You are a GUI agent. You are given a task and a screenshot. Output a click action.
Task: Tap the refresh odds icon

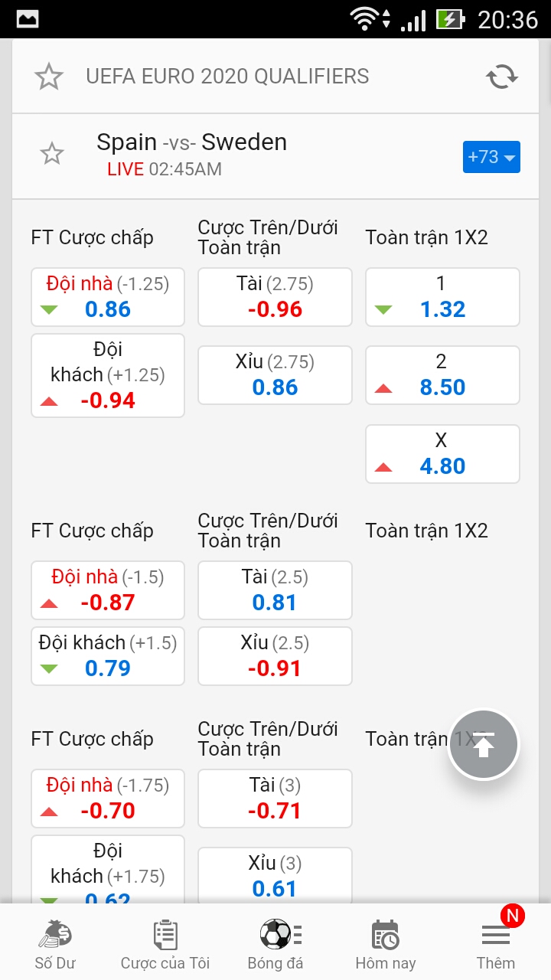[502, 77]
